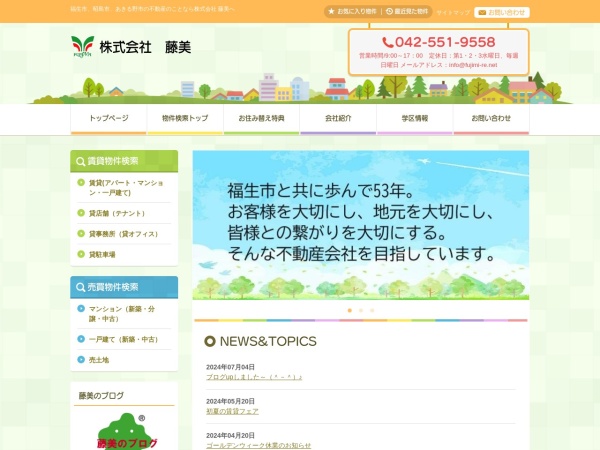The height and width of the screenshot is (450, 600).
Task: Open the 藤美のブログ banner image
Action: pyautogui.click(x=125, y=430)
